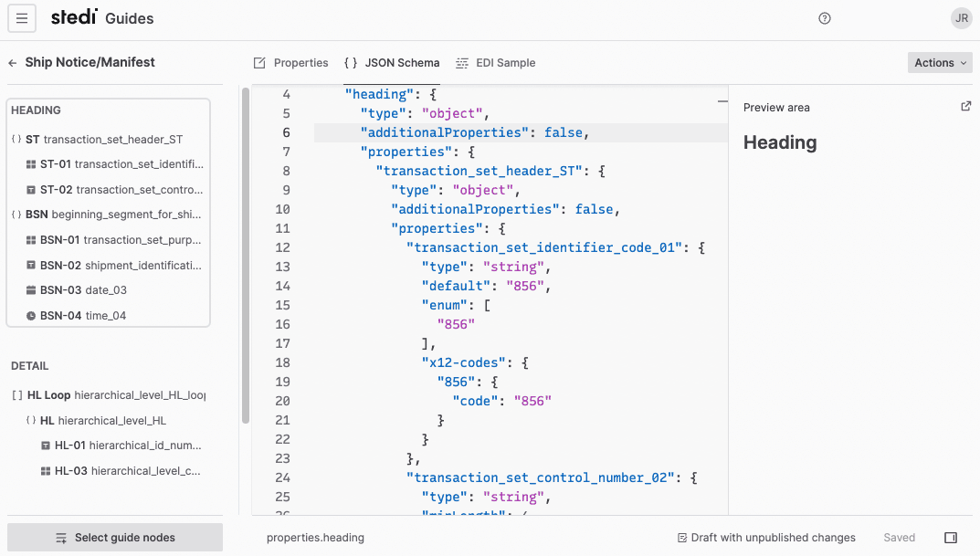Click the ST-02 text element icon
Image resolution: width=980 pixels, height=556 pixels.
point(31,189)
